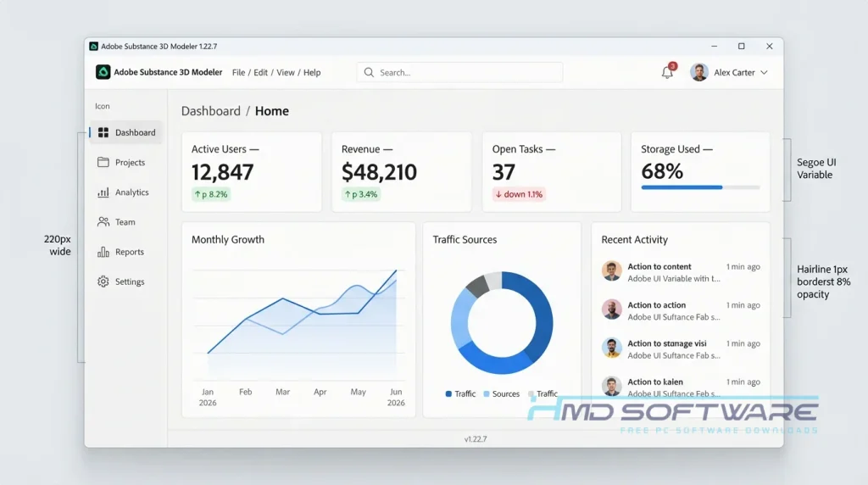This screenshot has width=868, height=485.
Task: Click avatar of Action to stanage visi entry
Action: [x=612, y=348]
